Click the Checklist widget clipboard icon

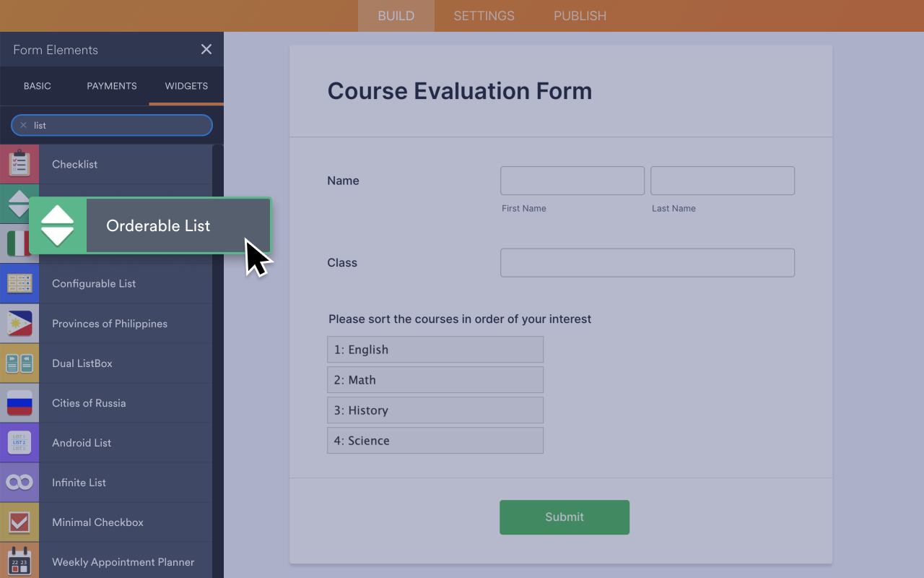(19, 164)
